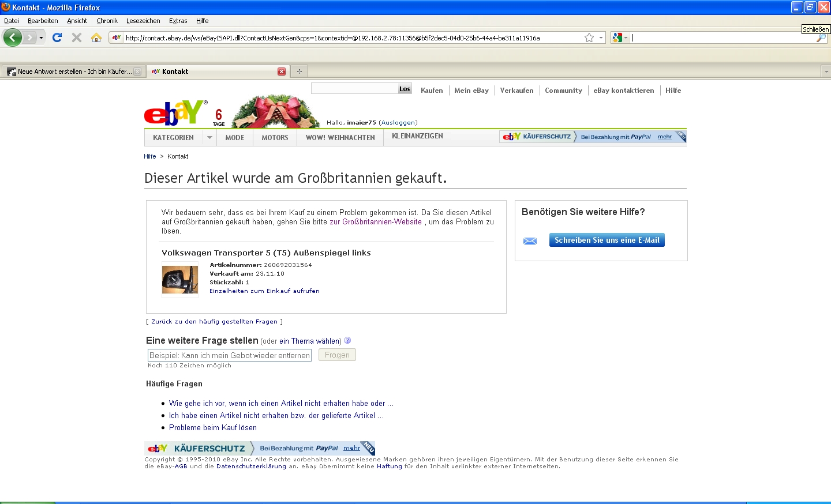Open WOW! WEIHNACHTEN
The height and width of the screenshot is (504, 831).
coord(340,138)
